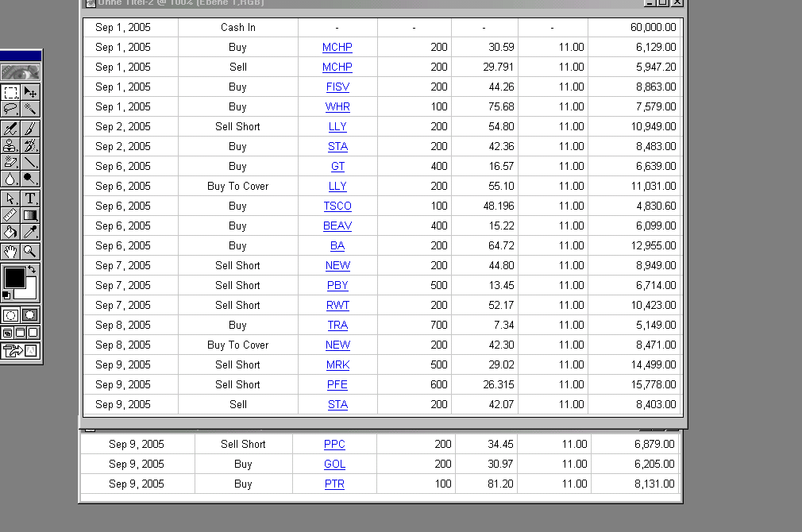Set Full Screen Mode without menu bar
802x532 pixels.
click(x=33, y=333)
